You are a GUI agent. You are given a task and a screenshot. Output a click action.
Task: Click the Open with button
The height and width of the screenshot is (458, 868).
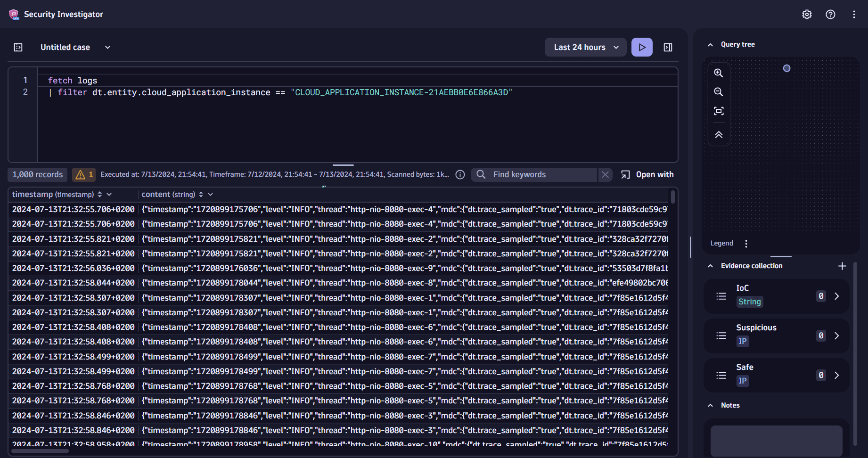pyautogui.click(x=647, y=175)
